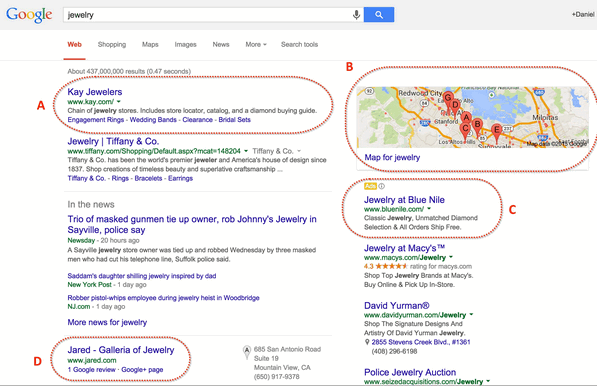Click map marker G near Redwood City
Screen dimensions: 597x386
[448, 100]
